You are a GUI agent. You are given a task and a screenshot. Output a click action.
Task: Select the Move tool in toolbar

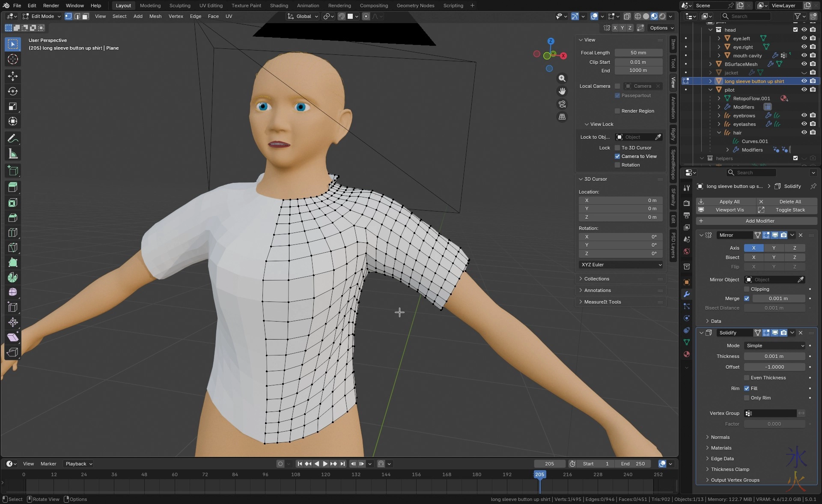[13, 76]
